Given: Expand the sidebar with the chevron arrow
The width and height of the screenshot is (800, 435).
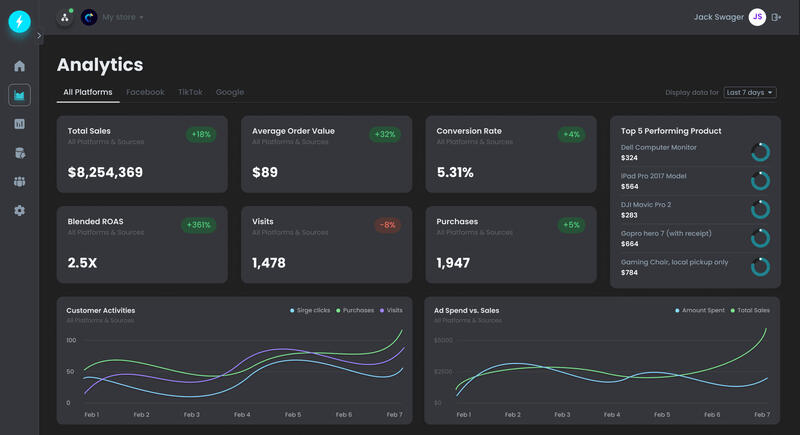Looking at the screenshot, I should click(x=39, y=36).
